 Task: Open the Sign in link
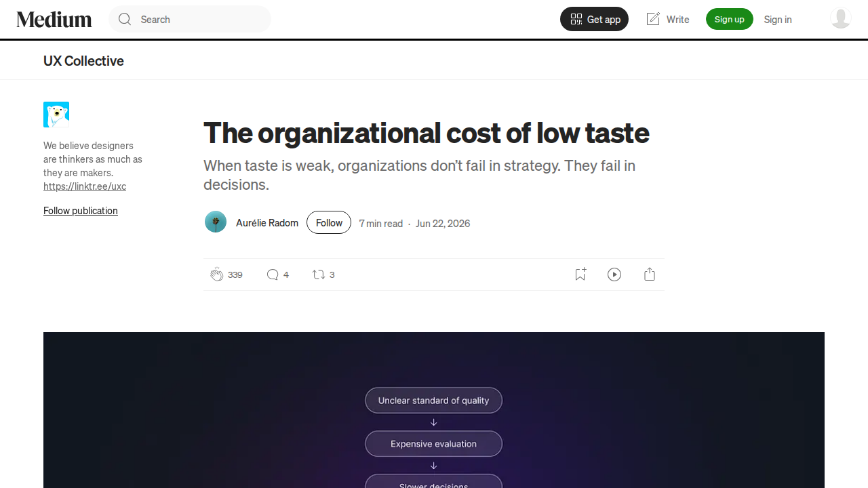778,19
